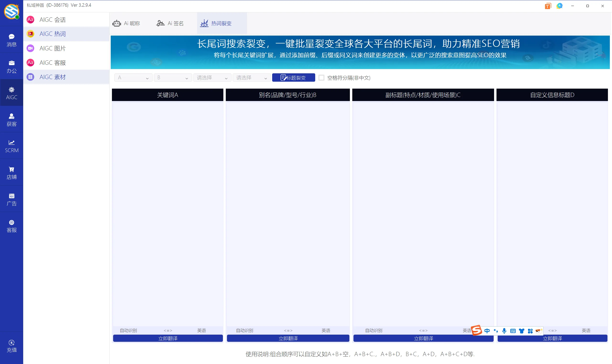This screenshot has width=612, height=364.
Task: Open the 店铺 (shop) sidebar icon
Action: [11, 172]
